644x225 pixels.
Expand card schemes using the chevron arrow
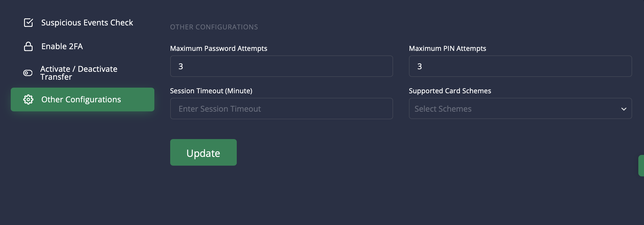(624, 109)
